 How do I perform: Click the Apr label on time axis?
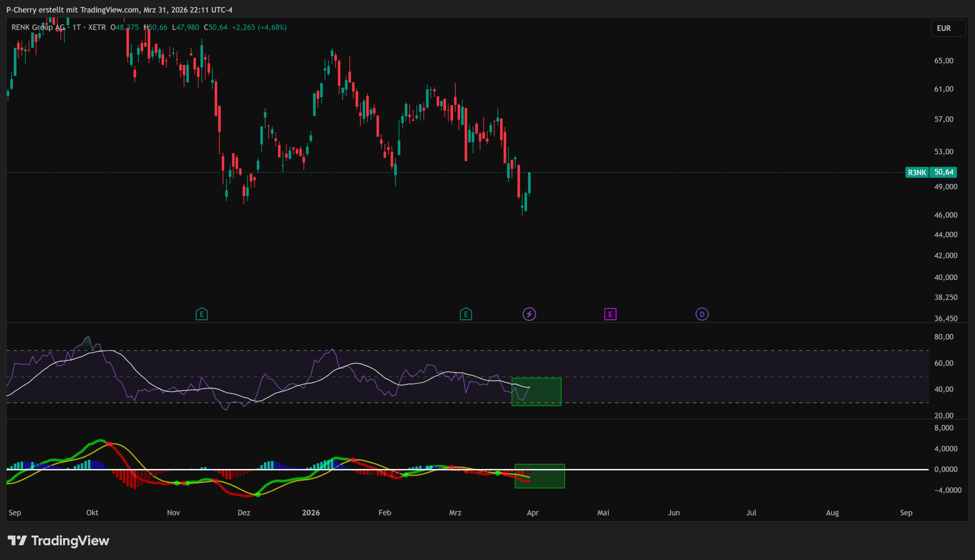tap(532, 512)
